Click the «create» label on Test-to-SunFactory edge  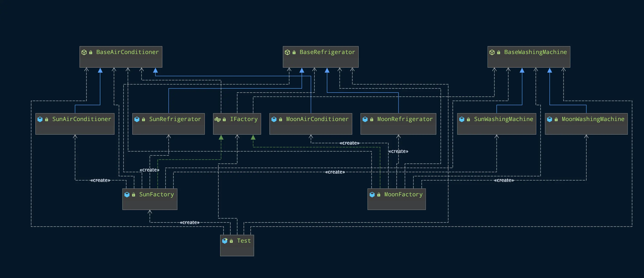(x=190, y=222)
